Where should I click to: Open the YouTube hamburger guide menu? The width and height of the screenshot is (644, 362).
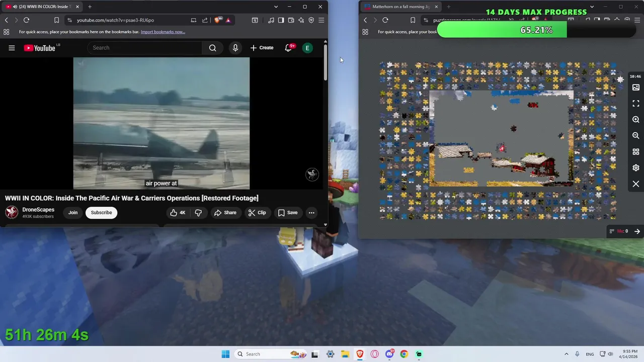(x=12, y=48)
